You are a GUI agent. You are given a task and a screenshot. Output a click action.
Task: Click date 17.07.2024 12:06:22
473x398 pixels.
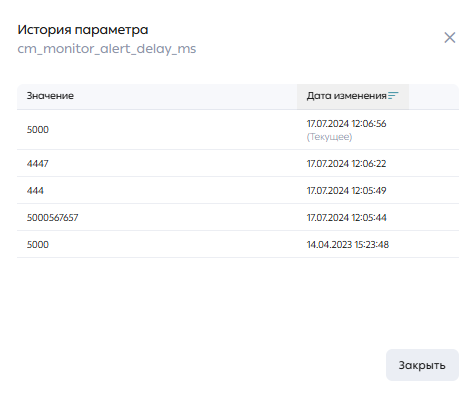[346, 164]
